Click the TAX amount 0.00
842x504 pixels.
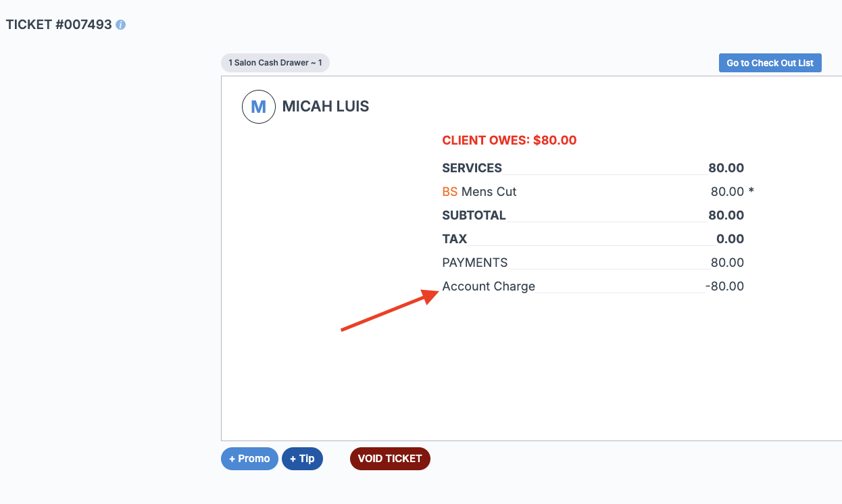[730, 239]
